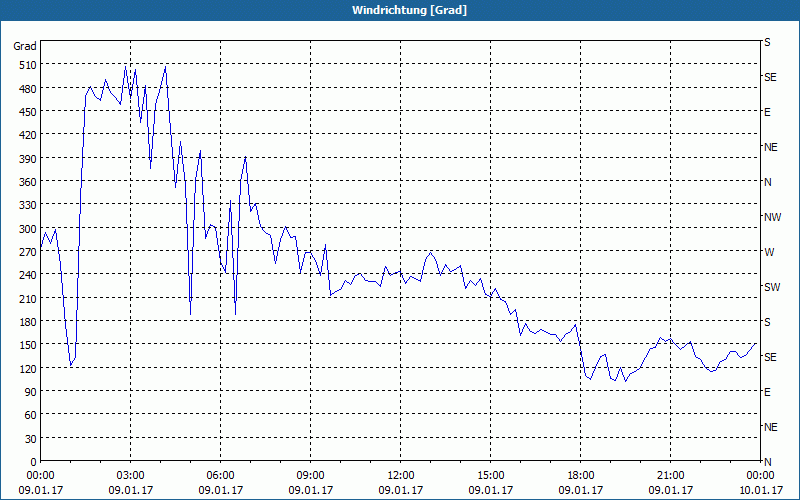
Task: Click the E compass label beside the 90 gridline
Action: pos(767,392)
